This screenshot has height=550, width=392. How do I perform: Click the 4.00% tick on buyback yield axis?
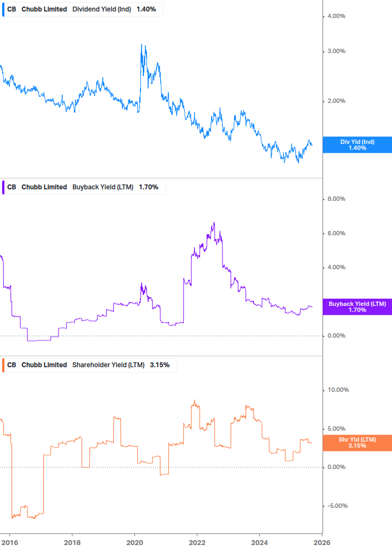[336, 267]
